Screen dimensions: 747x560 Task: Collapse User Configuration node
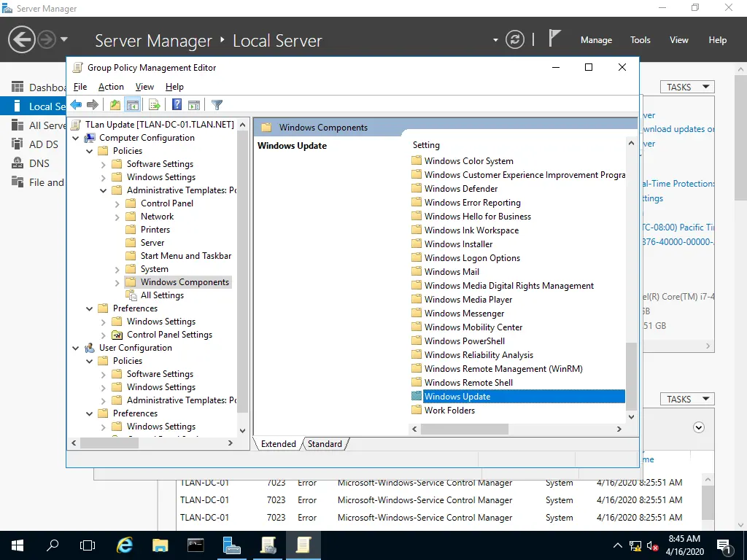click(x=75, y=348)
